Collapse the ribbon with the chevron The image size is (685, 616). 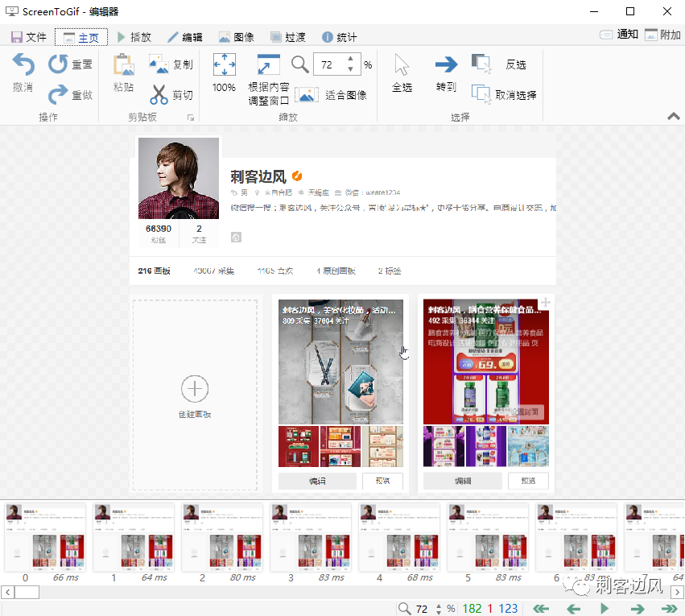[674, 116]
